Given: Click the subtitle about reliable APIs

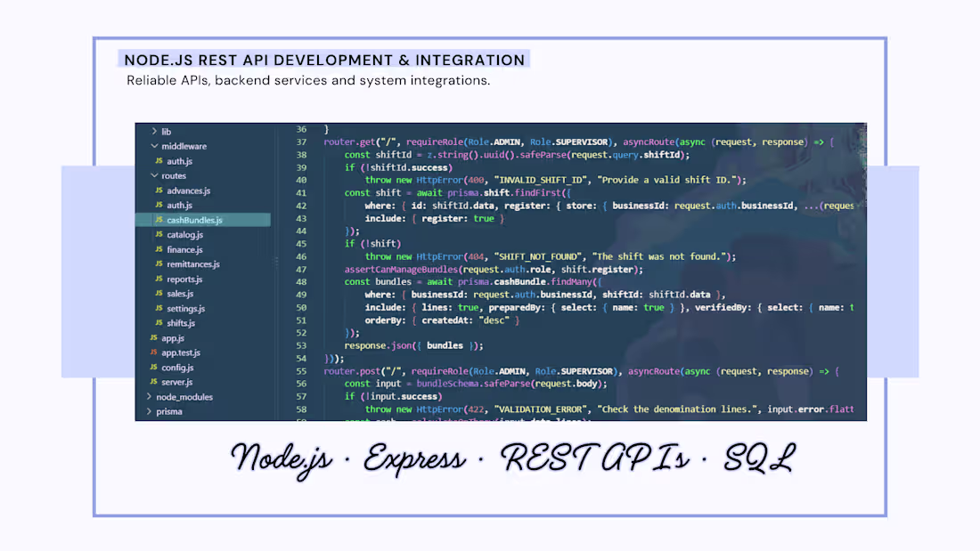Looking at the screenshot, I should pyautogui.click(x=308, y=81).
